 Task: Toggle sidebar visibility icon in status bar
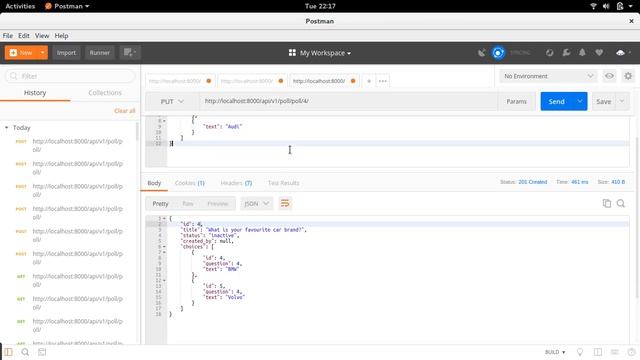9,352
